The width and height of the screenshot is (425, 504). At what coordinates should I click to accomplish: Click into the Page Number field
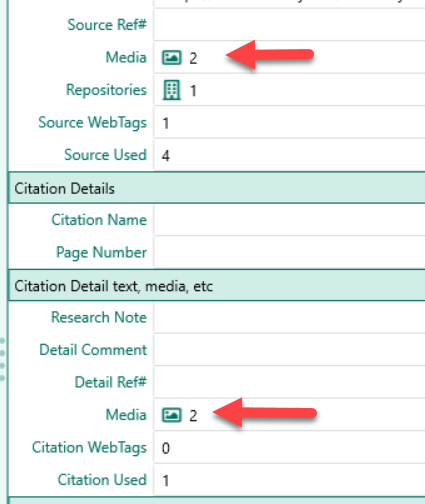(x=289, y=252)
